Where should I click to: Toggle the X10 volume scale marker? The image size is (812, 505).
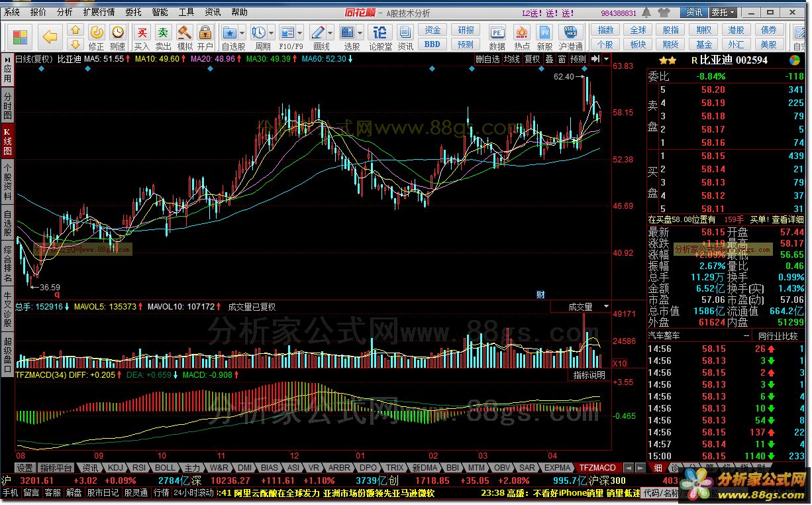(619, 364)
